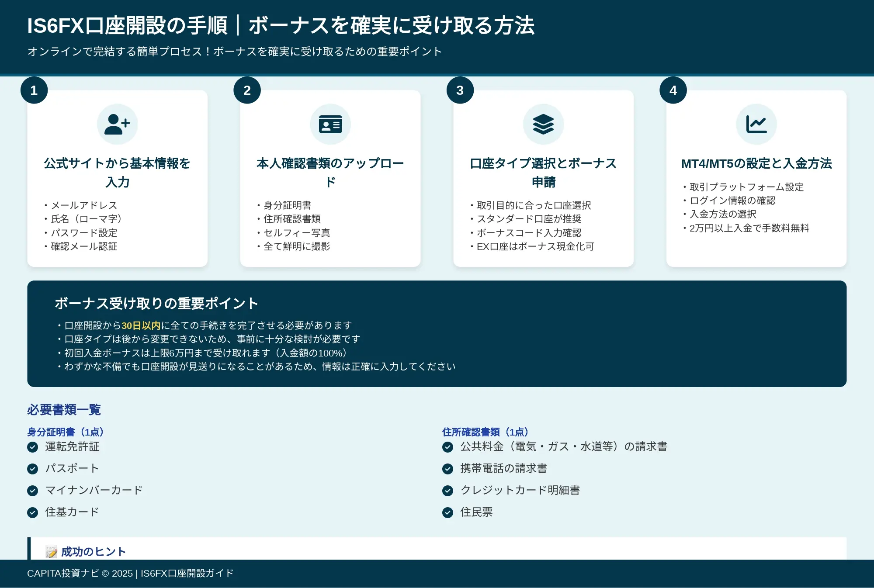This screenshot has height=588, width=874.
Task: Click check icon beside 携帯電話の請求書
Action: (447, 469)
